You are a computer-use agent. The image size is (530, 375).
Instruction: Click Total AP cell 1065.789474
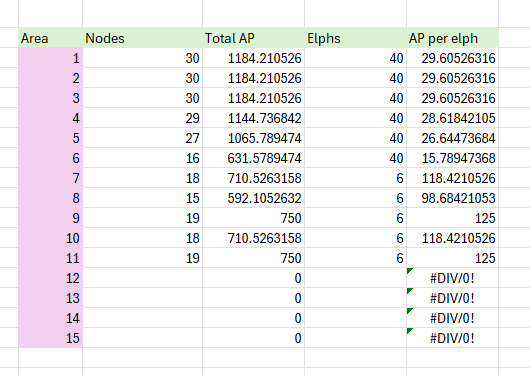(x=254, y=138)
